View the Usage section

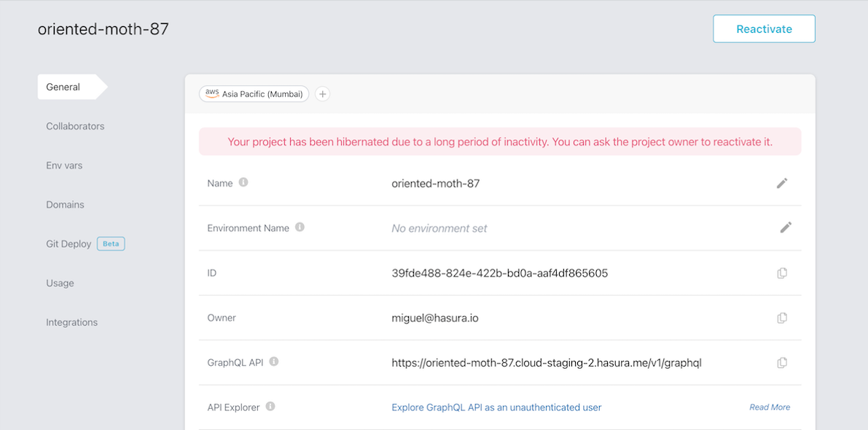tap(60, 284)
